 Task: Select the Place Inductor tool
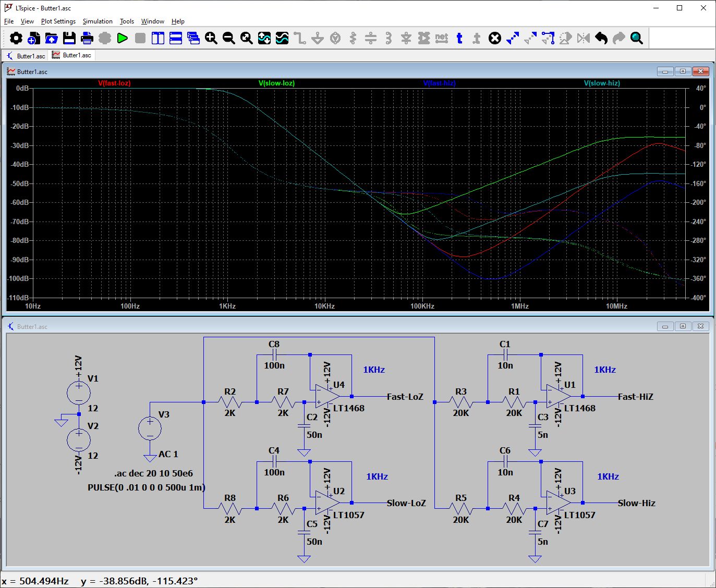coord(389,38)
